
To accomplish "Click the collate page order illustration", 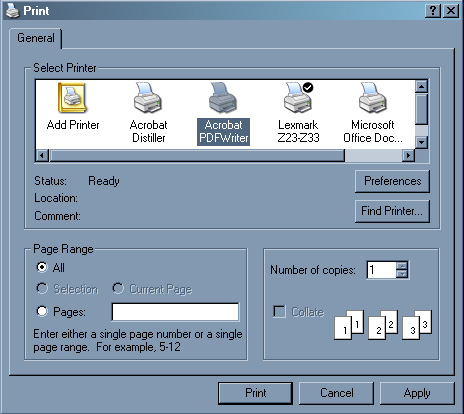I will (x=383, y=325).
